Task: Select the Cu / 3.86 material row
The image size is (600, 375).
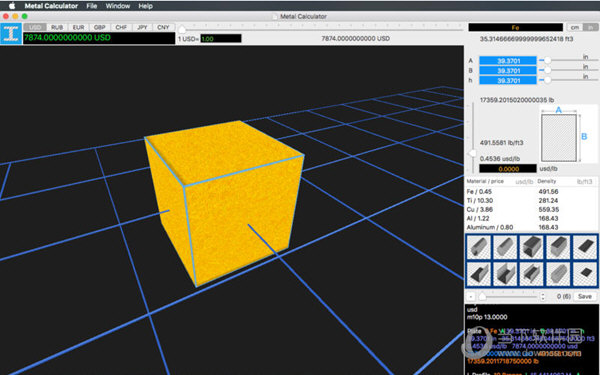Action: 531,210
